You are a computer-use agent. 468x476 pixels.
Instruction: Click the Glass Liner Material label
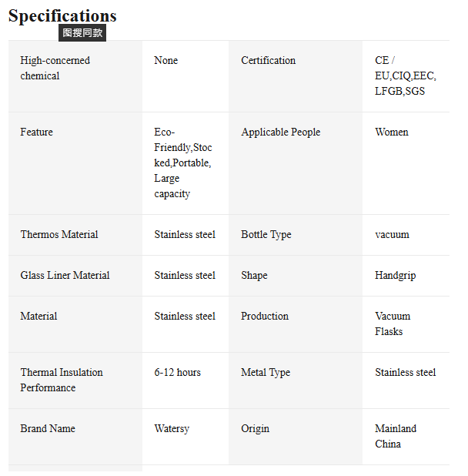65,276
